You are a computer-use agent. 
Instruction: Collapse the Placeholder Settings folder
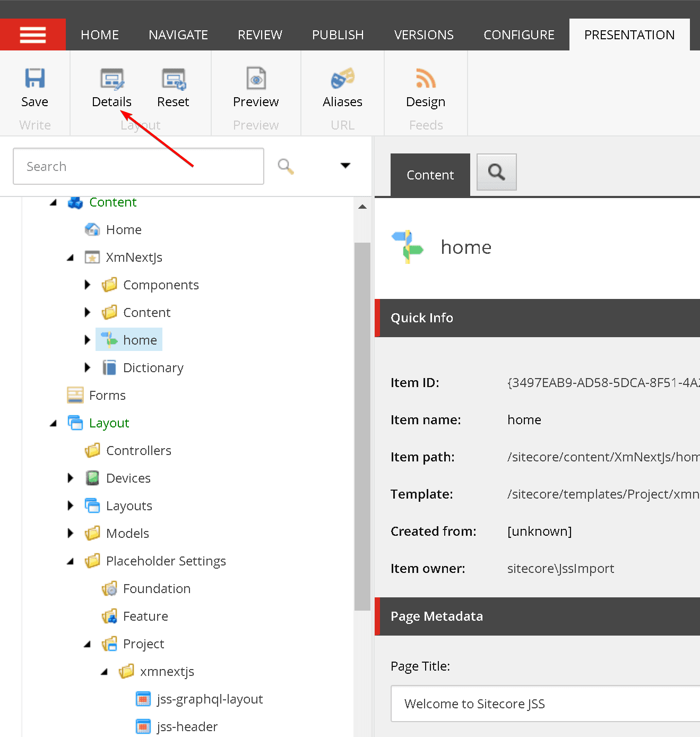pyautogui.click(x=71, y=562)
